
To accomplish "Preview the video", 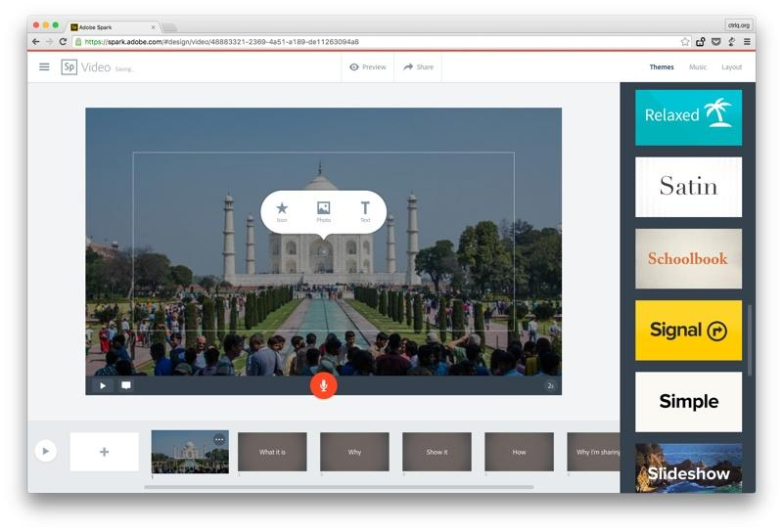I will (x=368, y=66).
